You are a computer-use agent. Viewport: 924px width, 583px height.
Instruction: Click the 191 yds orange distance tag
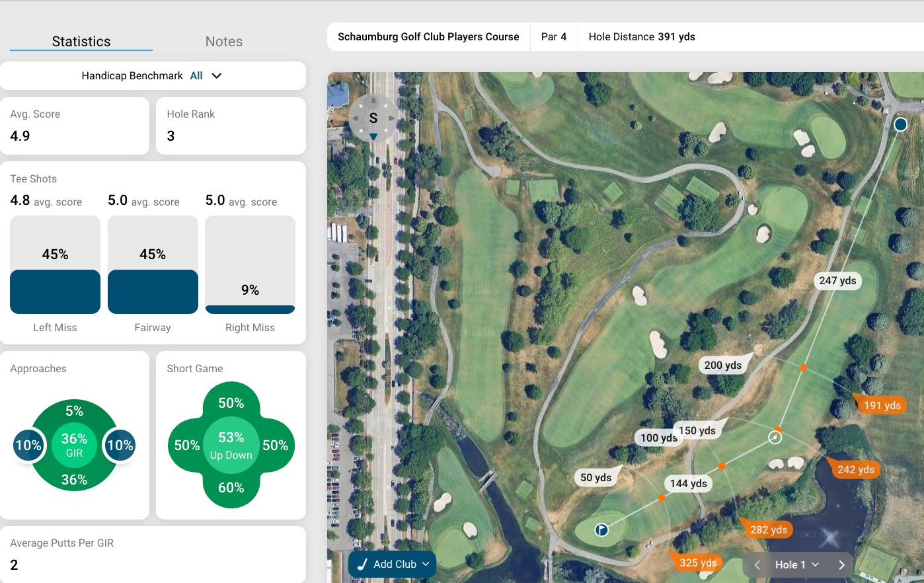tap(882, 405)
